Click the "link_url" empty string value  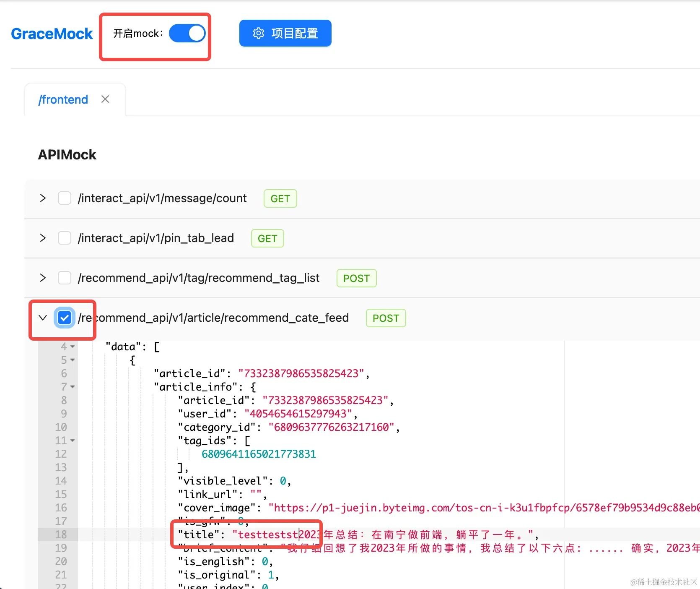pyautogui.click(x=256, y=494)
